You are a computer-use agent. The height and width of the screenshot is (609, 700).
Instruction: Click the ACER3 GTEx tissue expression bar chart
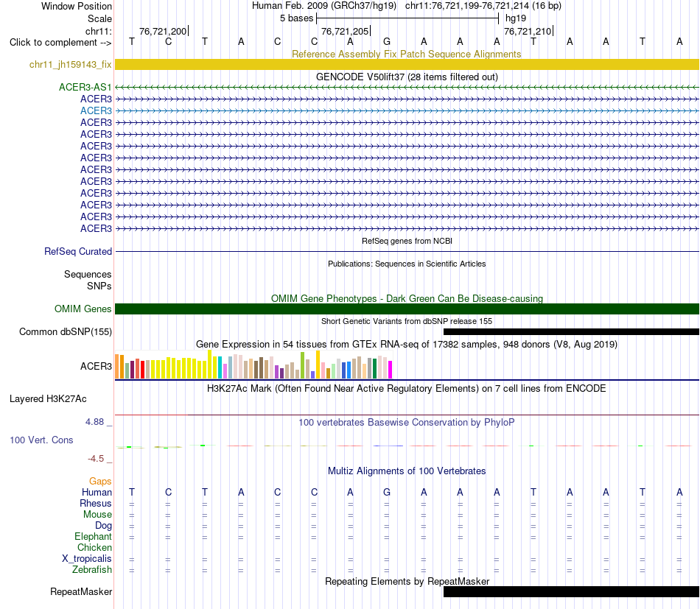[253, 365]
